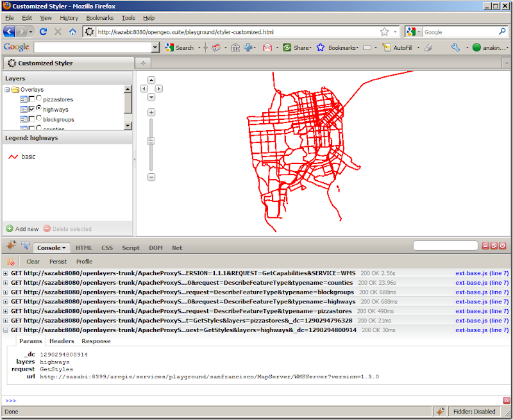513x420 pixels.
Task: Open the History menu
Action: tap(69, 18)
